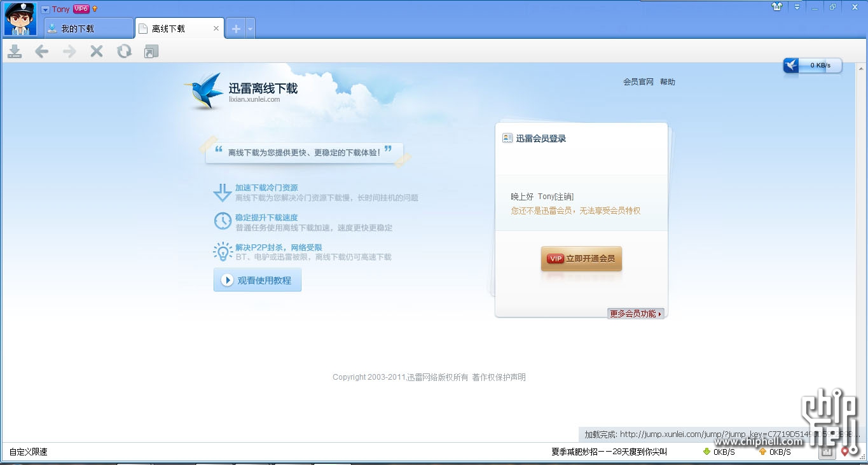
Task: Click the 稳定提升下载速度 clock icon
Action: pos(223,221)
